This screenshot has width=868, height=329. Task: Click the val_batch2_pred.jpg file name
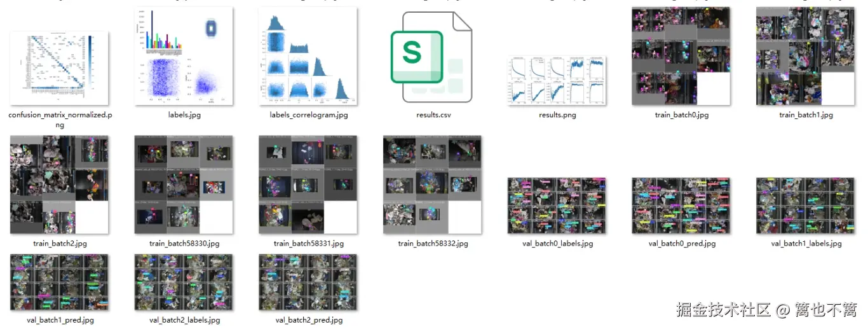(x=309, y=320)
